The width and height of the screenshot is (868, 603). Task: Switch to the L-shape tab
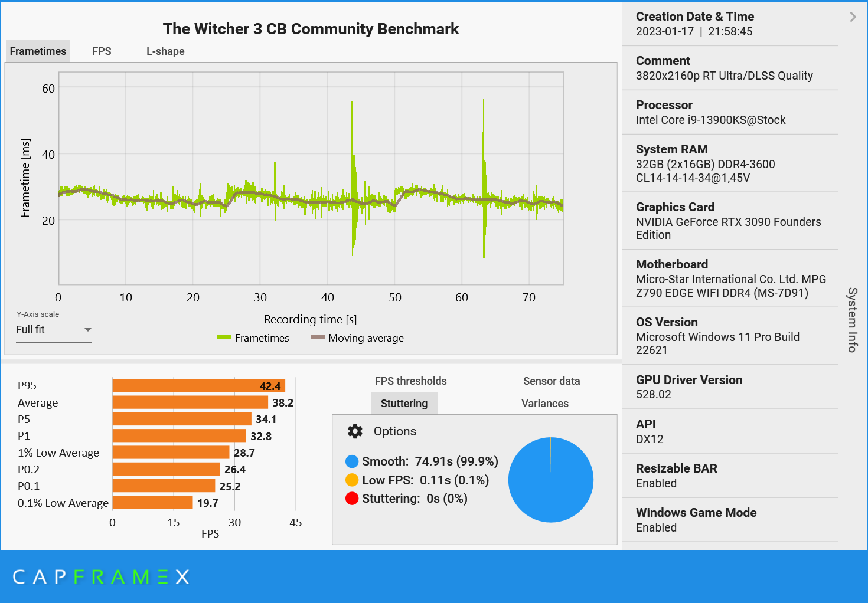coord(165,51)
